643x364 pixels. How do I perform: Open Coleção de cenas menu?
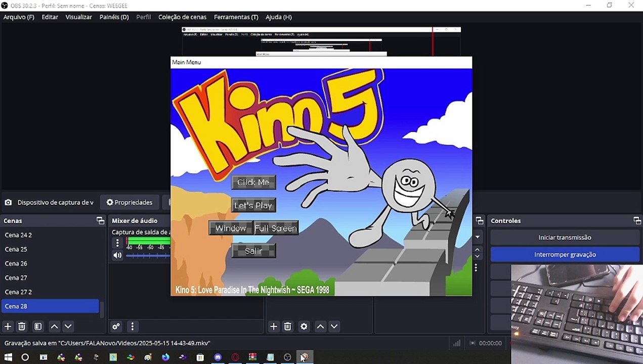coord(183,17)
